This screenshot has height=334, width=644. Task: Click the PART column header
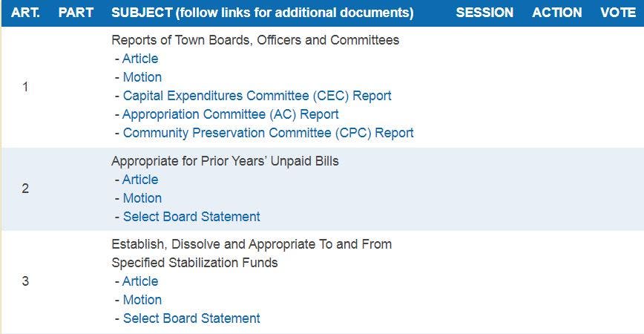coord(76,13)
